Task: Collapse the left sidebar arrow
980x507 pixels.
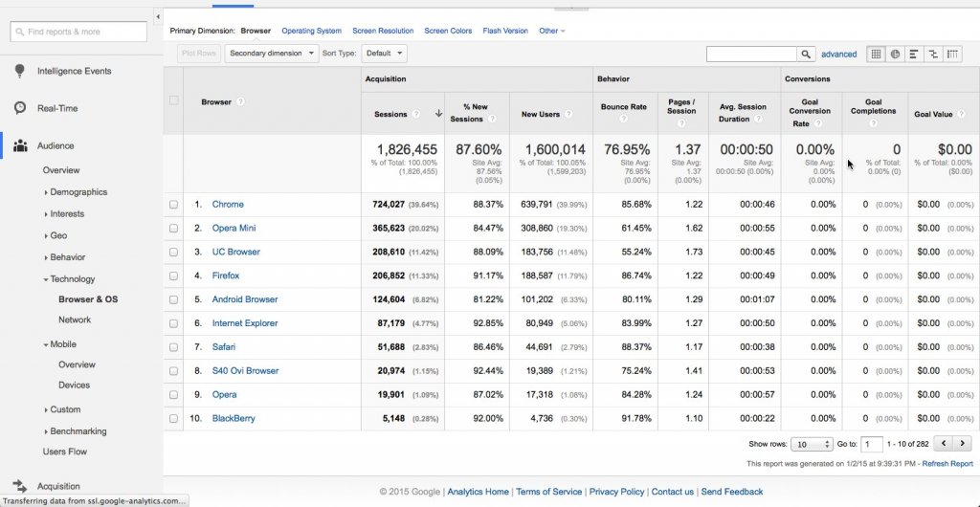Action: tap(158, 17)
